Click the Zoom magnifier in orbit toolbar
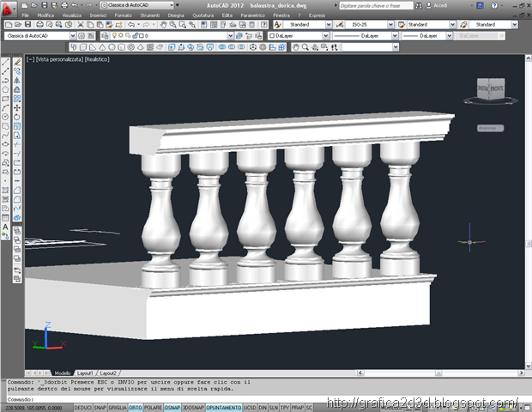This screenshot has width=532, height=412. pos(305,47)
